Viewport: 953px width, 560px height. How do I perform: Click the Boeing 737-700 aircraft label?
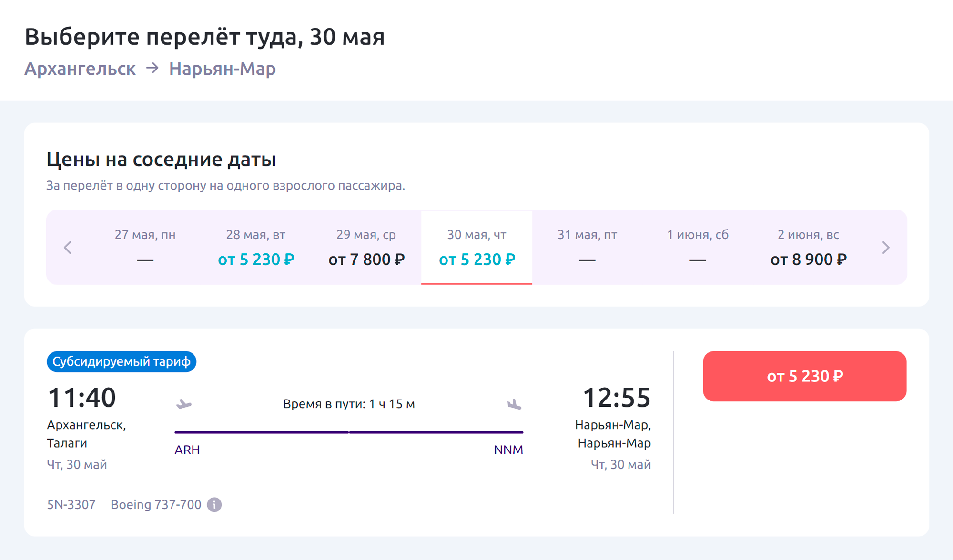(156, 504)
